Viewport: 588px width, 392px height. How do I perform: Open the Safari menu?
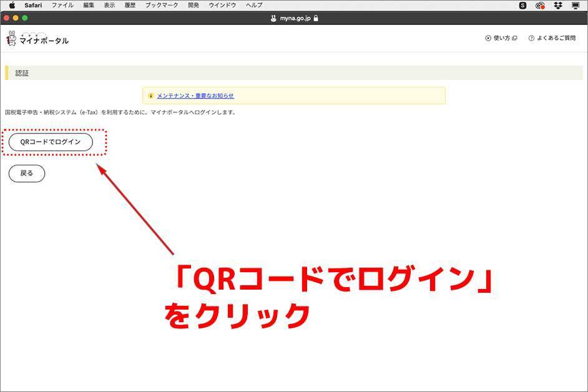(33, 5)
